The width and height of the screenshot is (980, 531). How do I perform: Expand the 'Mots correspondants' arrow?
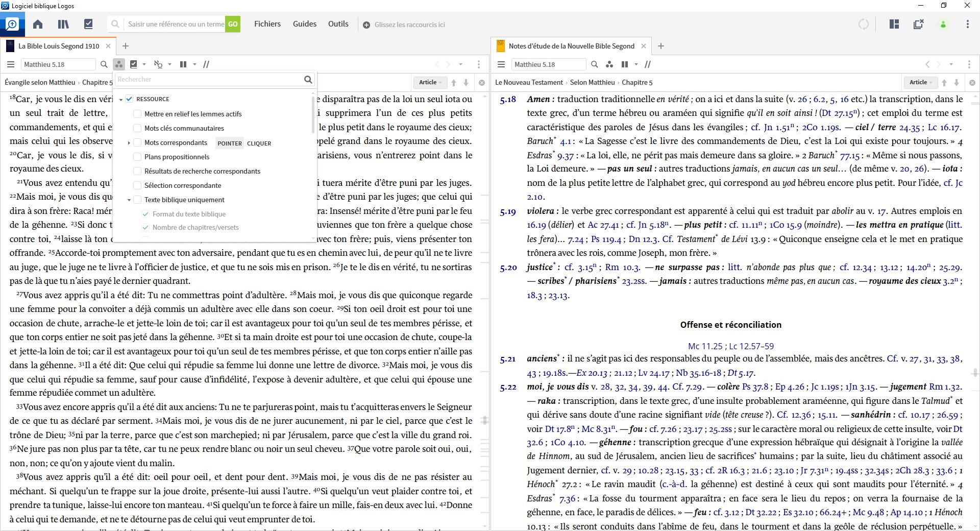coord(129,143)
